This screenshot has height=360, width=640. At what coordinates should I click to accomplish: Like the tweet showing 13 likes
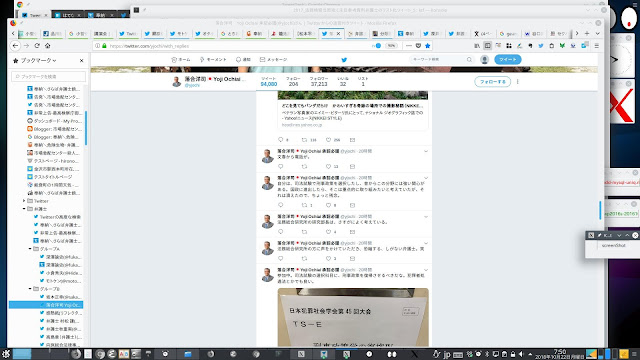328,167
